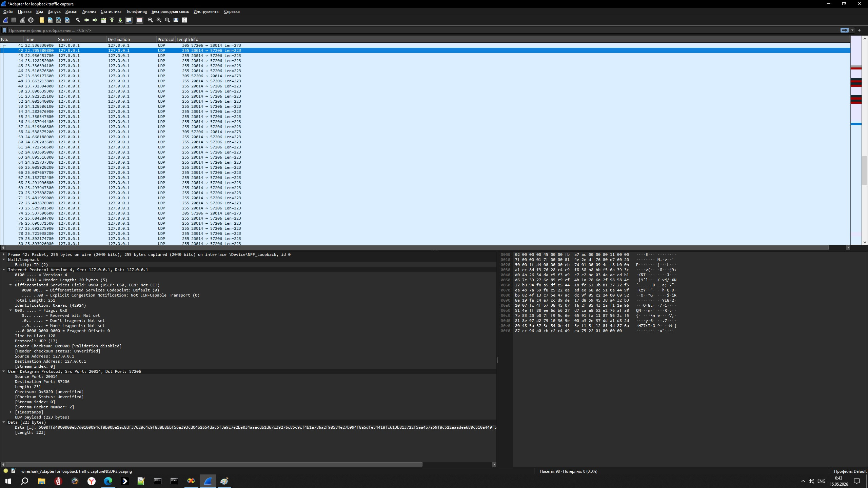Open the Телефония menu
The image size is (868, 488).
click(x=136, y=12)
